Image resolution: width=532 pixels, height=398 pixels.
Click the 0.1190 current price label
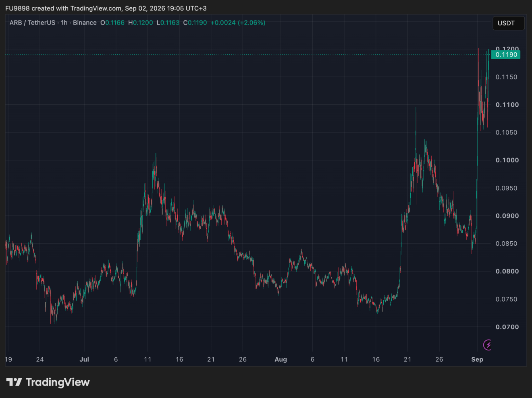pyautogui.click(x=506, y=55)
